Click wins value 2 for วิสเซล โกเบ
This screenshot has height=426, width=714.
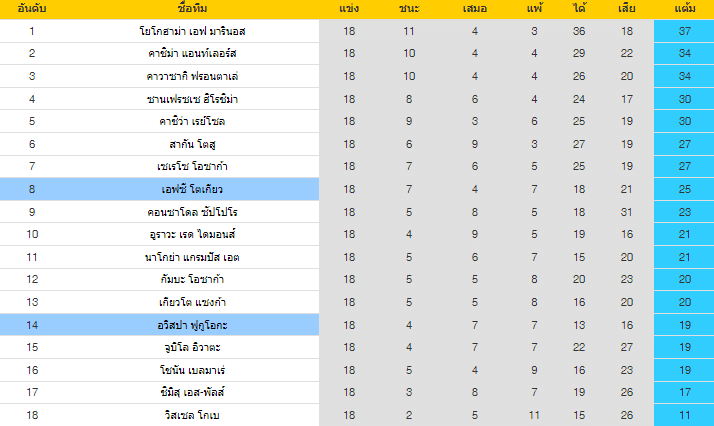click(x=409, y=415)
